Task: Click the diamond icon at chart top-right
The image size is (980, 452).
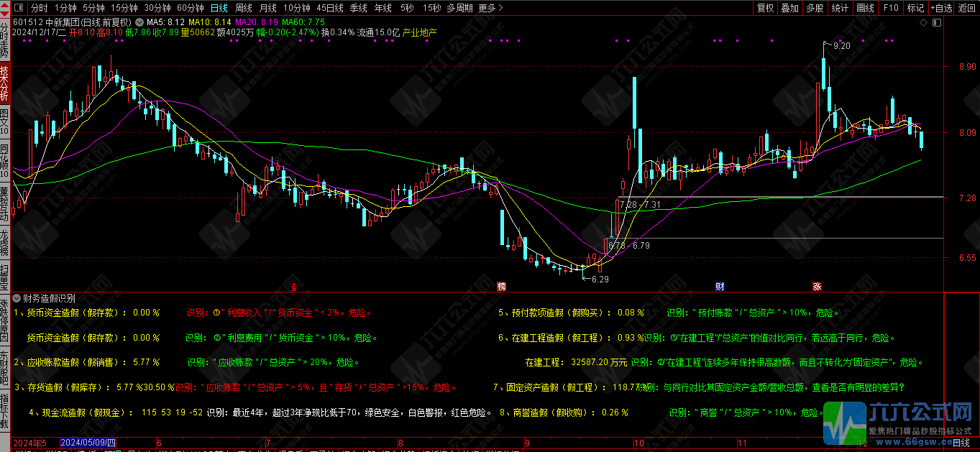Action: click(x=923, y=23)
